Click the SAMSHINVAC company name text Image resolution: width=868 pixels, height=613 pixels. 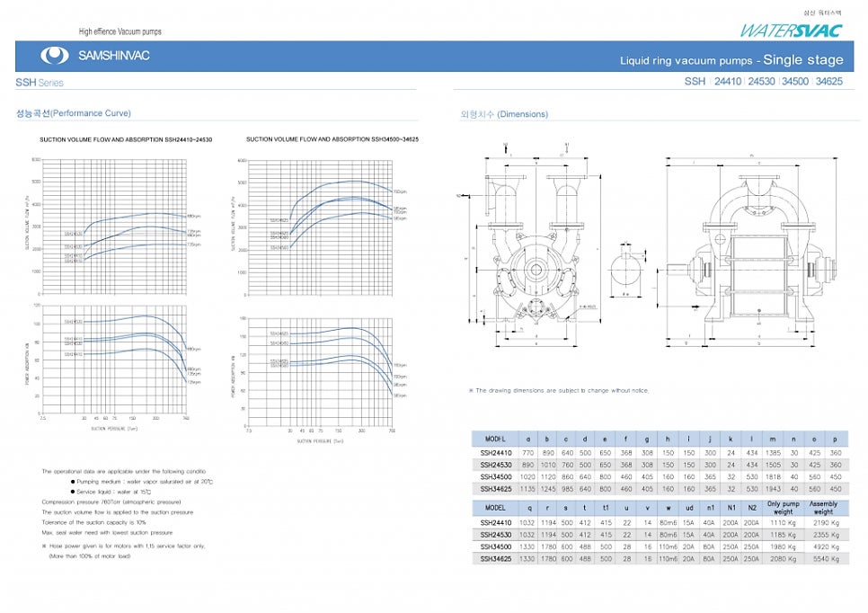point(114,56)
